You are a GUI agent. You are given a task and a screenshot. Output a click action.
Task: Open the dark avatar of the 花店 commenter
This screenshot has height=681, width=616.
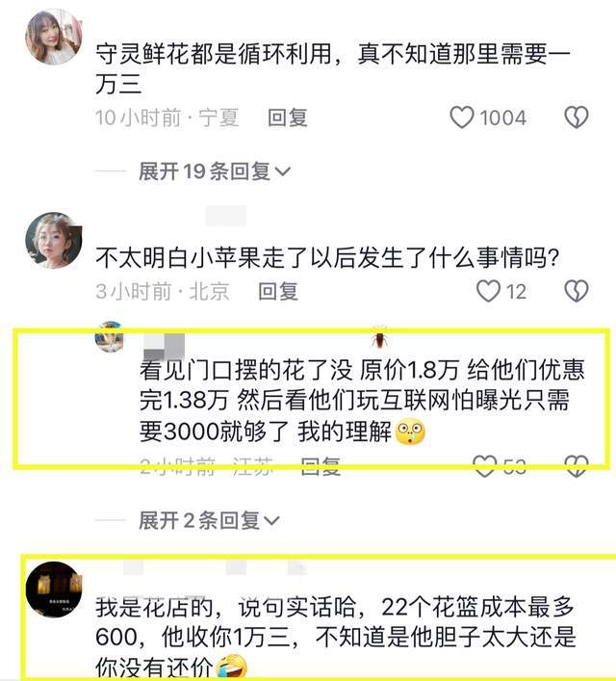53,589
